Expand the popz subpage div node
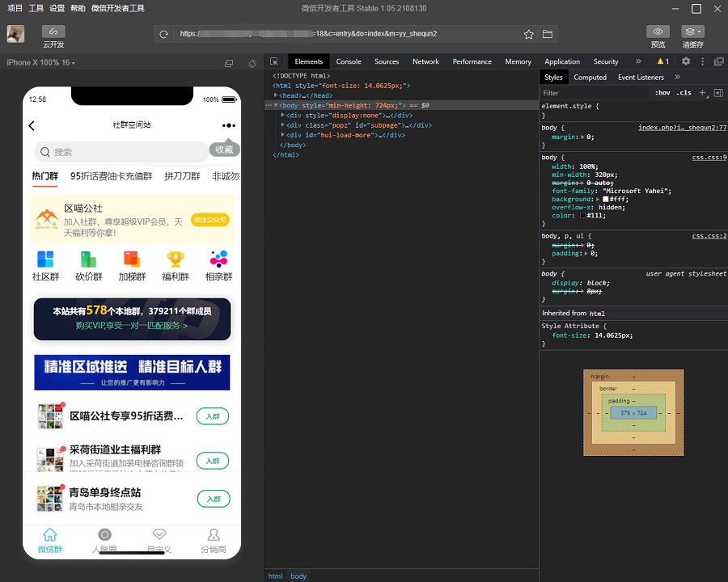 (283, 124)
